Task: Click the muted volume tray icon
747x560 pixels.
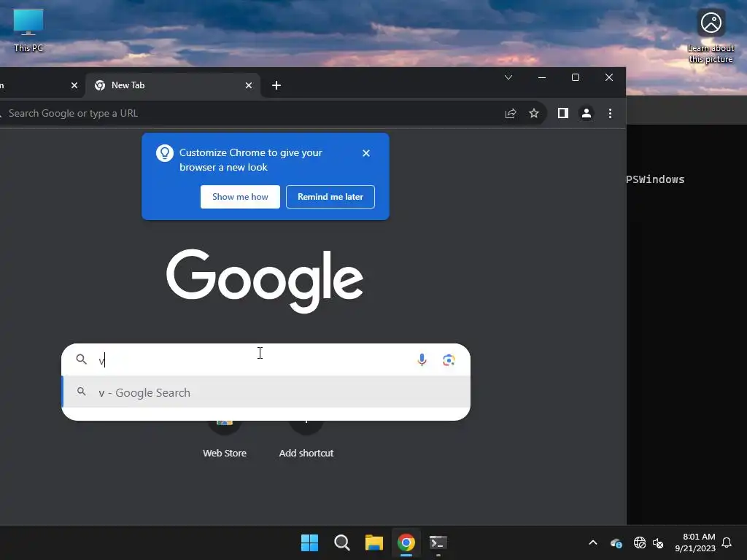Action: [658, 542]
